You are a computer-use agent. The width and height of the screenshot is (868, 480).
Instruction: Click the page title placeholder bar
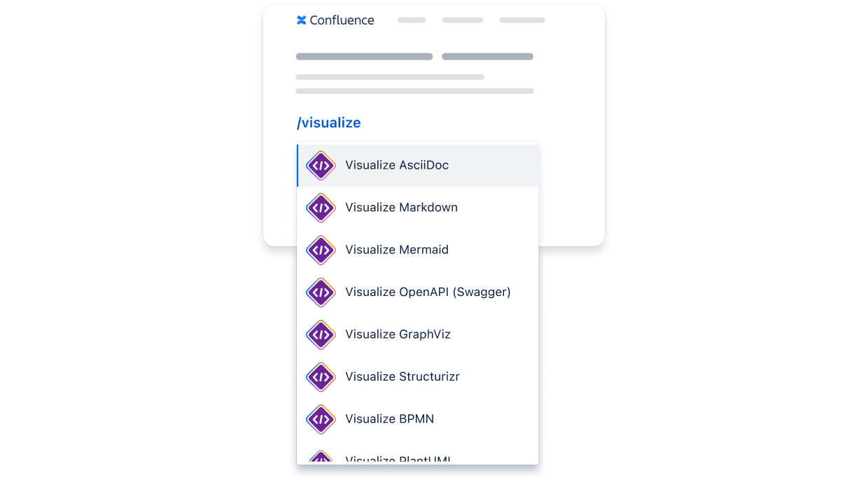[x=364, y=57]
